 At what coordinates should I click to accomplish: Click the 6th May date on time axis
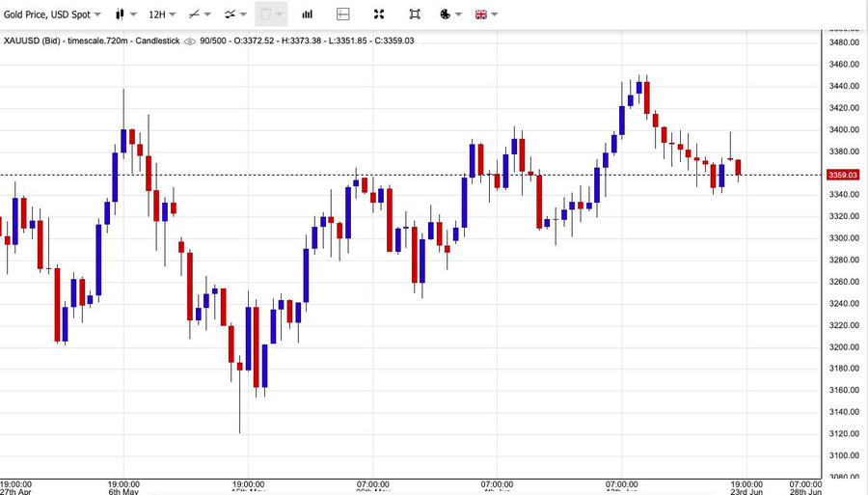(x=123, y=490)
